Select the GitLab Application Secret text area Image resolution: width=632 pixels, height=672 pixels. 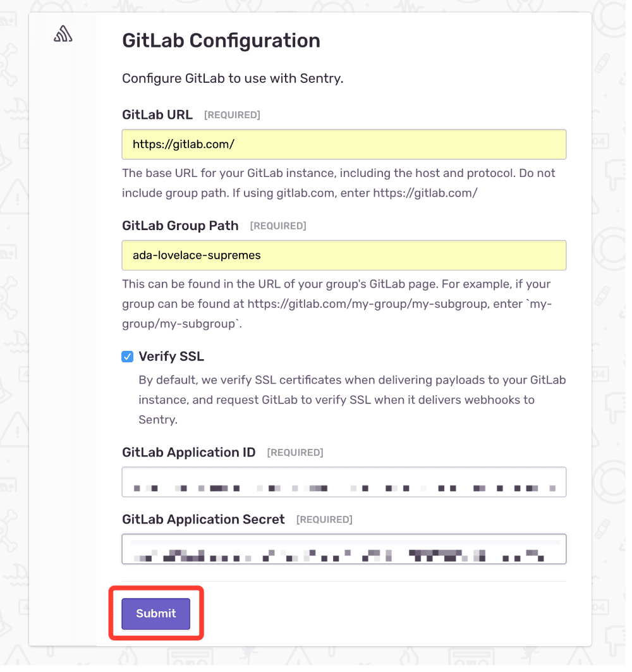pyautogui.click(x=344, y=549)
